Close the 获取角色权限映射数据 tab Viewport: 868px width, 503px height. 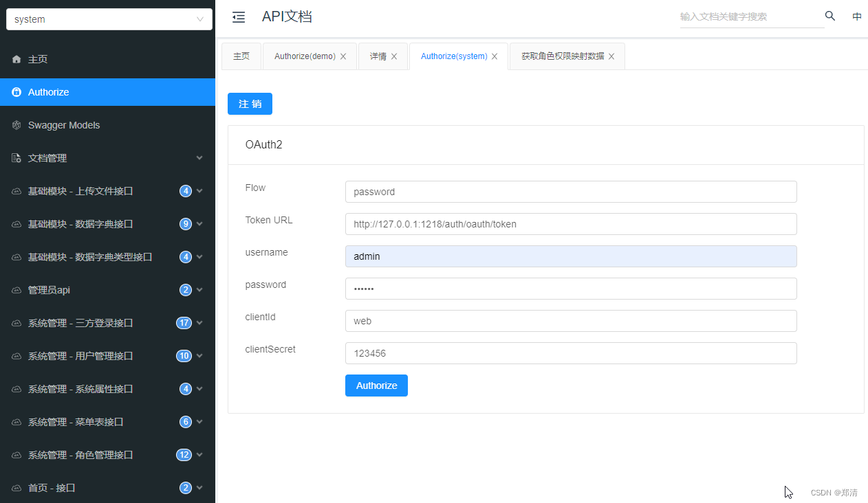(611, 56)
